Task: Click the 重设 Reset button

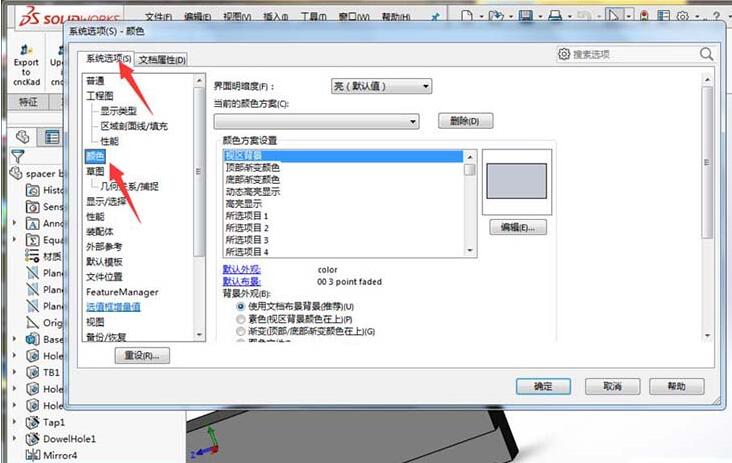Action: (x=142, y=356)
